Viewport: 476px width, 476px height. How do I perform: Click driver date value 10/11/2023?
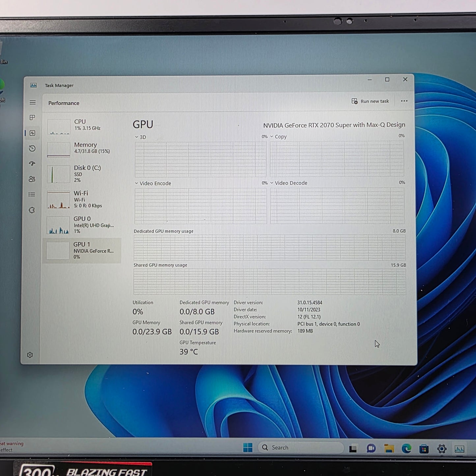309,310
